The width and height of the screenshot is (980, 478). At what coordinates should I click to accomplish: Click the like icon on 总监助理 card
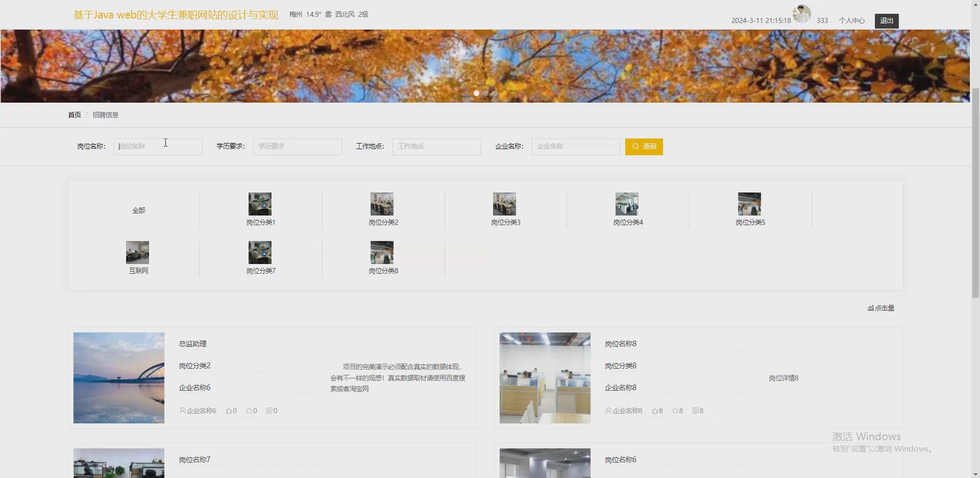click(x=229, y=411)
